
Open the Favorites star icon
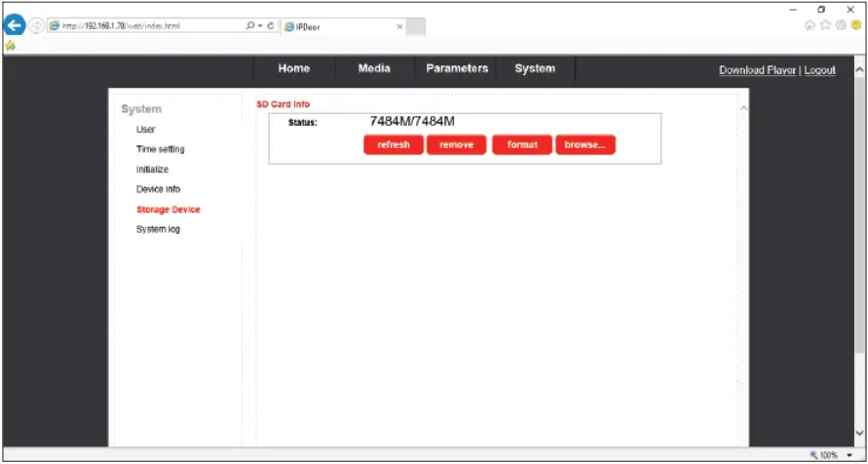(825, 25)
